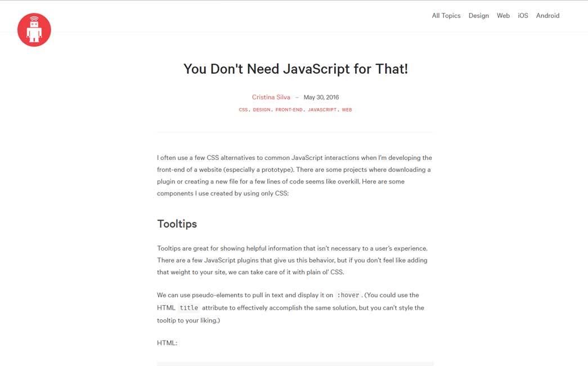588x366 pixels.
Task: Click the :hover inline code snippet
Action: click(348, 295)
